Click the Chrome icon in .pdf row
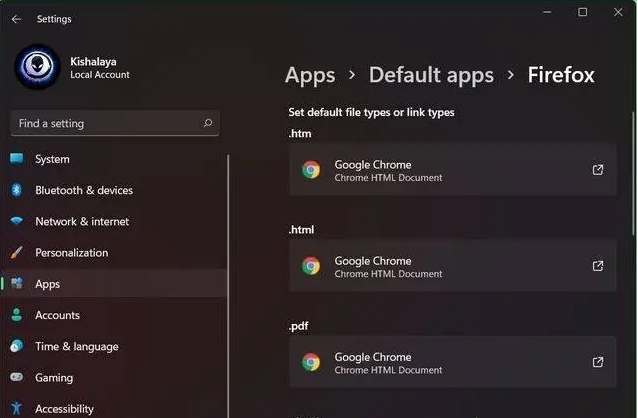This screenshot has width=638, height=418. [311, 362]
